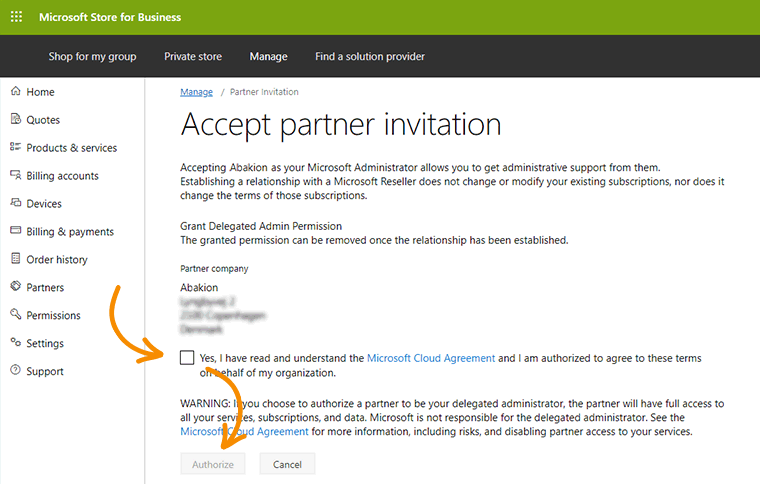Open Support in the sidebar
Viewport: 760px width, 484px height.
tap(45, 372)
